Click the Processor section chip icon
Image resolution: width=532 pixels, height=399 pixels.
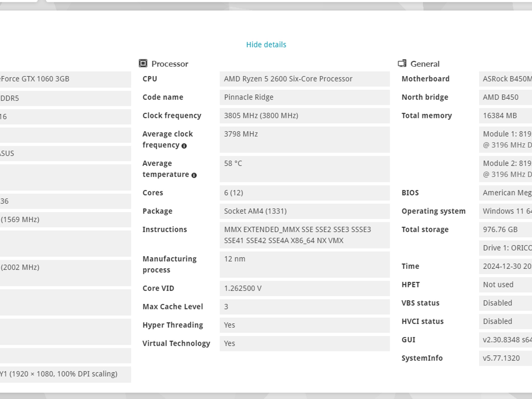[143, 63]
